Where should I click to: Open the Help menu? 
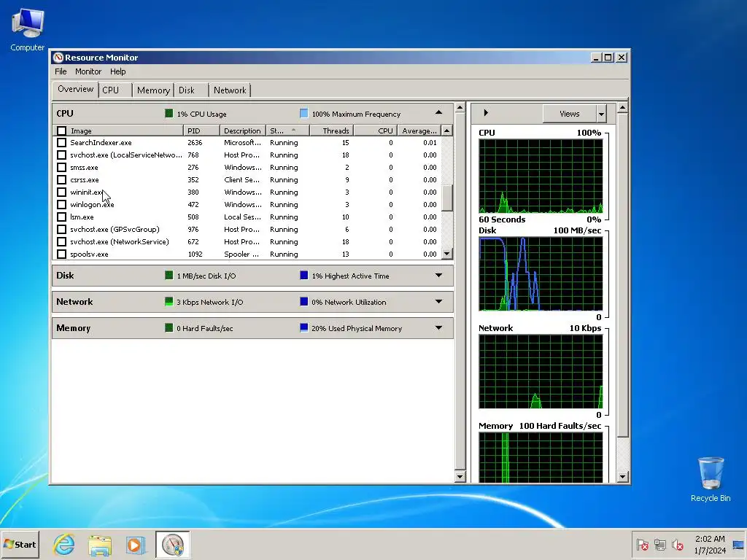(x=117, y=71)
